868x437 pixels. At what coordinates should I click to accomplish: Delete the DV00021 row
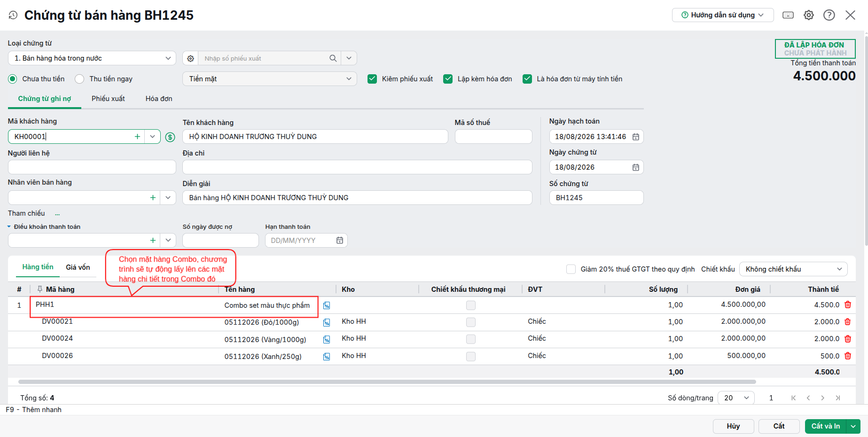click(x=848, y=321)
